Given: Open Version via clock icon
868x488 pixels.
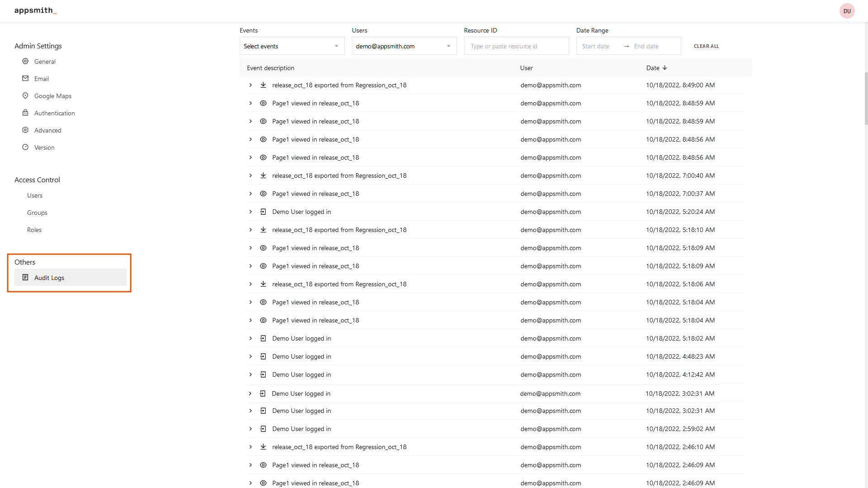Looking at the screenshot, I should (x=25, y=147).
